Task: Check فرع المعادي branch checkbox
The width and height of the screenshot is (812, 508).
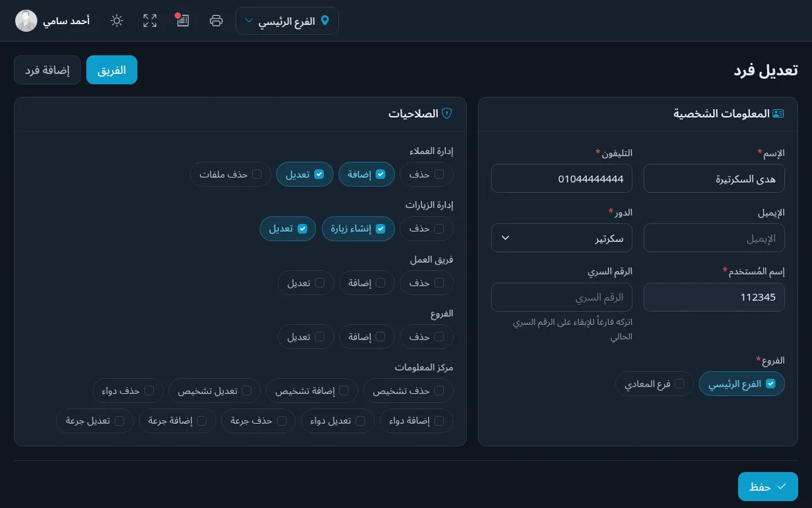Action: [679, 384]
